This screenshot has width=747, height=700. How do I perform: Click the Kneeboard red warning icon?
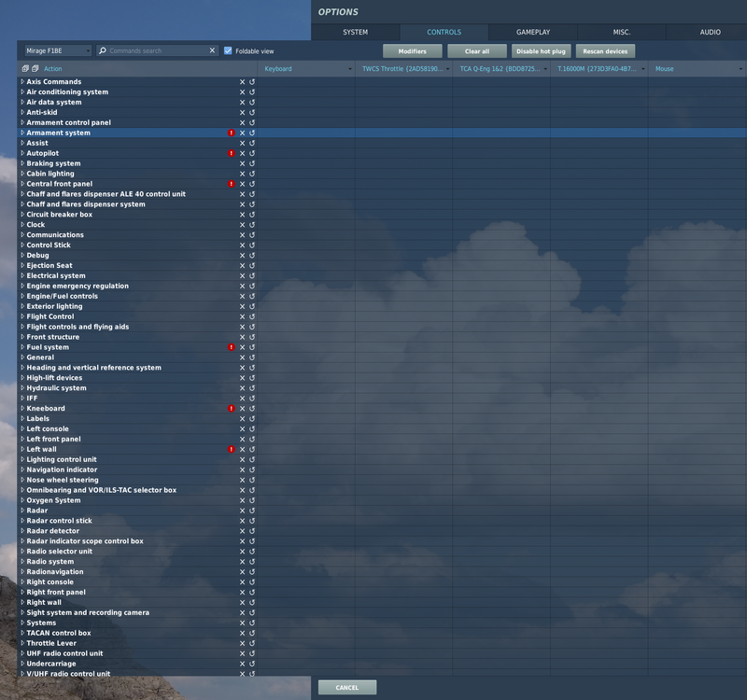tap(232, 409)
